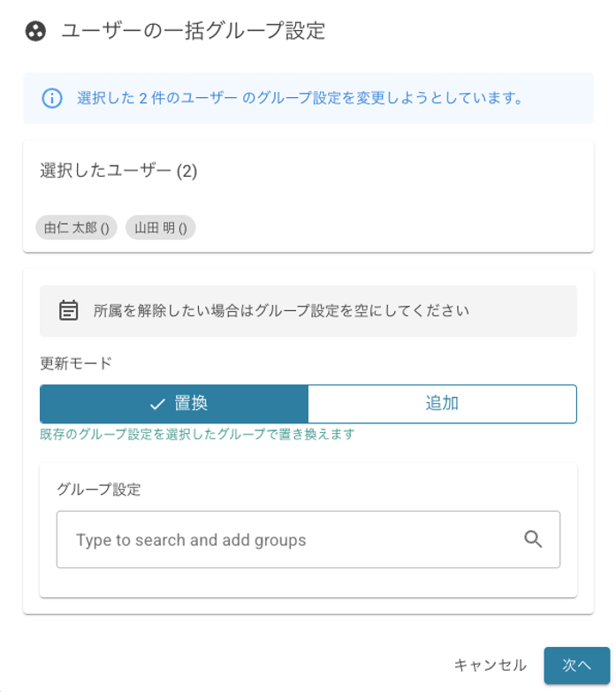Click the 更新モード label
This screenshot has width=616, height=692.
76,363
